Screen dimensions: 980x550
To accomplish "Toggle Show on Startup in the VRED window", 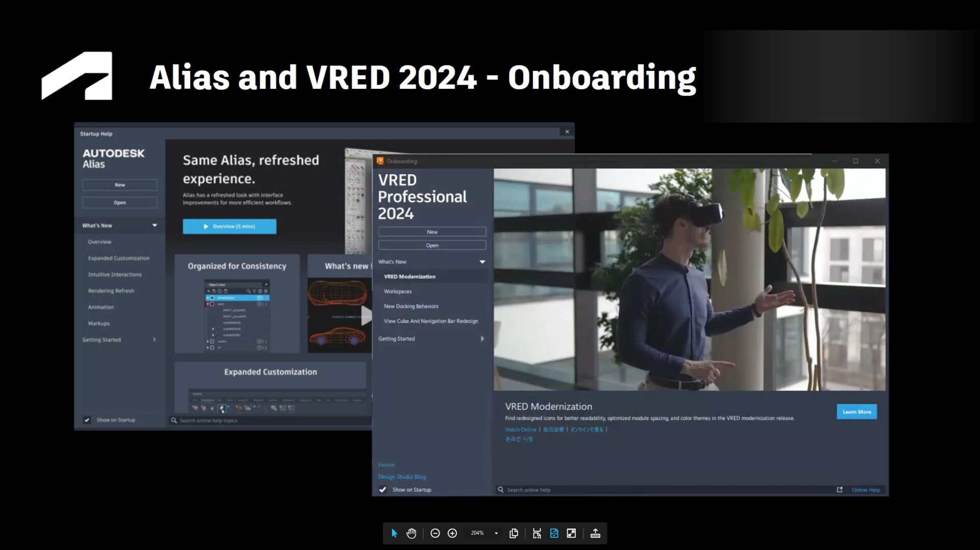I will tap(382, 489).
